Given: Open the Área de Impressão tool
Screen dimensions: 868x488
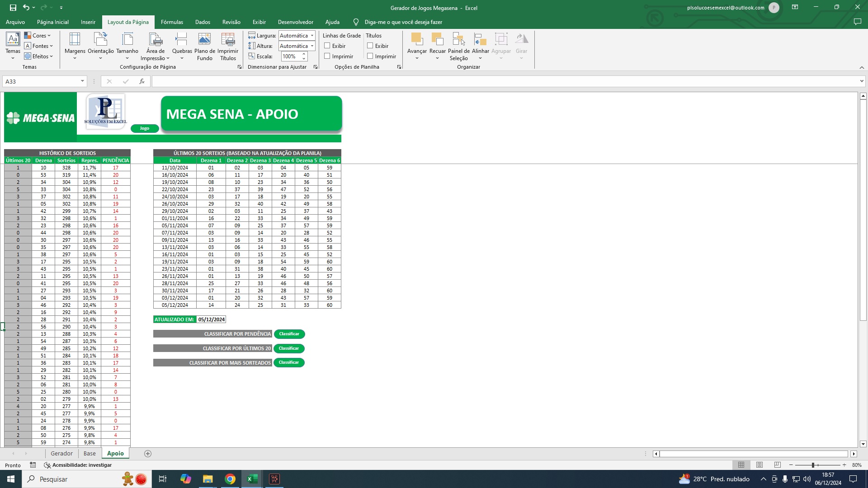Looking at the screenshot, I should pyautogui.click(x=155, y=46).
